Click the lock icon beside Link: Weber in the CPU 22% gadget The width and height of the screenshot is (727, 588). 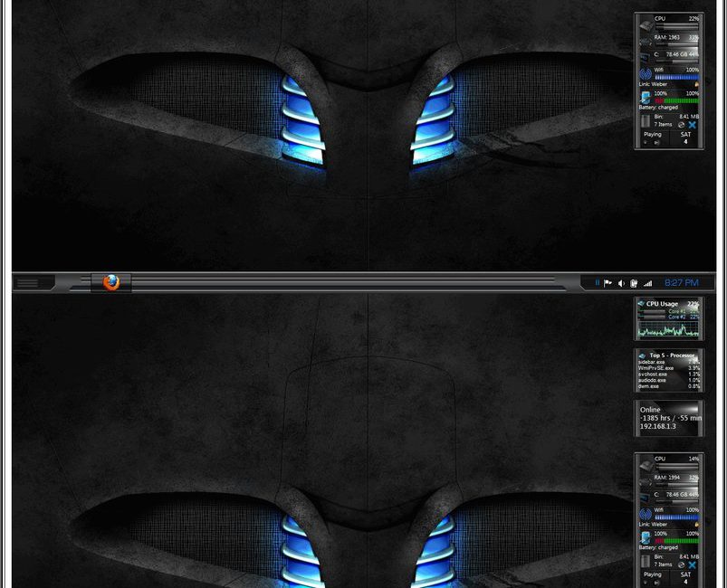click(x=696, y=84)
